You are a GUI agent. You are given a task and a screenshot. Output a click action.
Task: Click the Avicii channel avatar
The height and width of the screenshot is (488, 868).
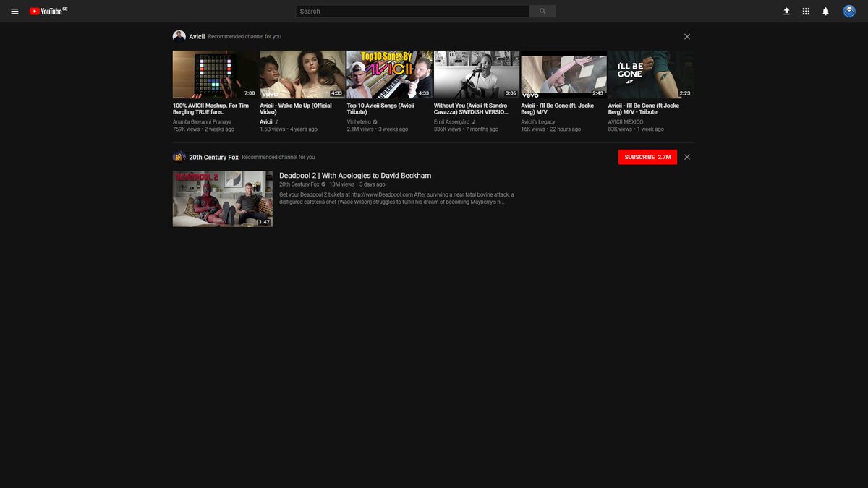(179, 36)
